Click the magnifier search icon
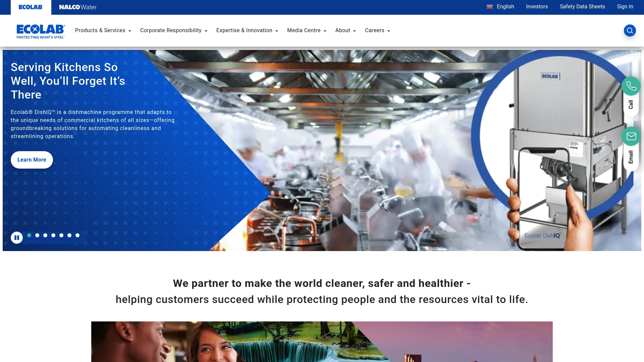The image size is (644, 362). pos(630,31)
